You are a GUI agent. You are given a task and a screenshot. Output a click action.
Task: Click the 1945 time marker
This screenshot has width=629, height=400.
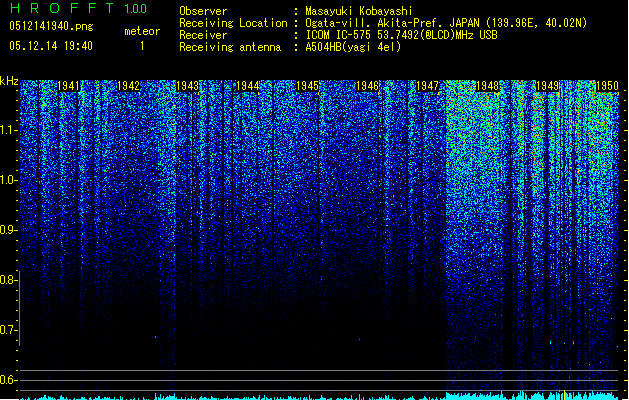(x=307, y=86)
